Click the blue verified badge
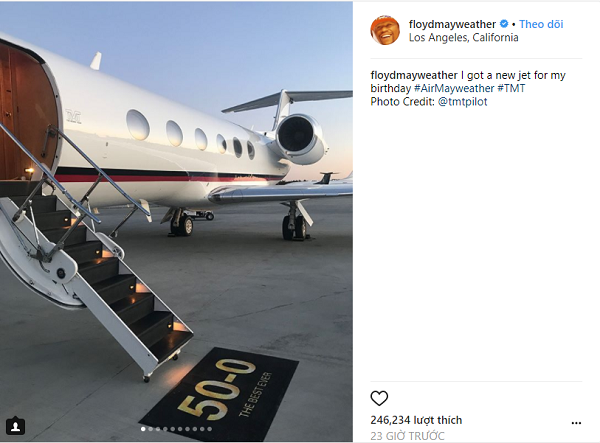This screenshot has height=443, width=600. coord(502,23)
